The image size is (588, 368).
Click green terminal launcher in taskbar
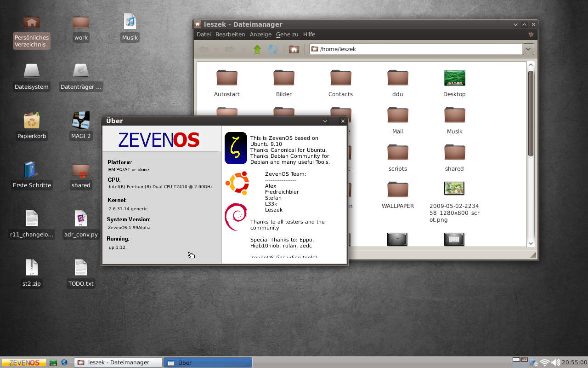click(x=53, y=362)
